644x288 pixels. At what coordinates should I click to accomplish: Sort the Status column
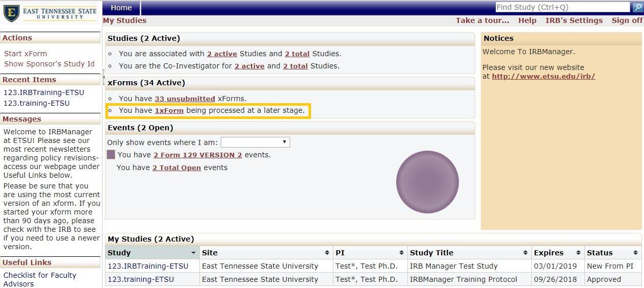click(x=635, y=253)
